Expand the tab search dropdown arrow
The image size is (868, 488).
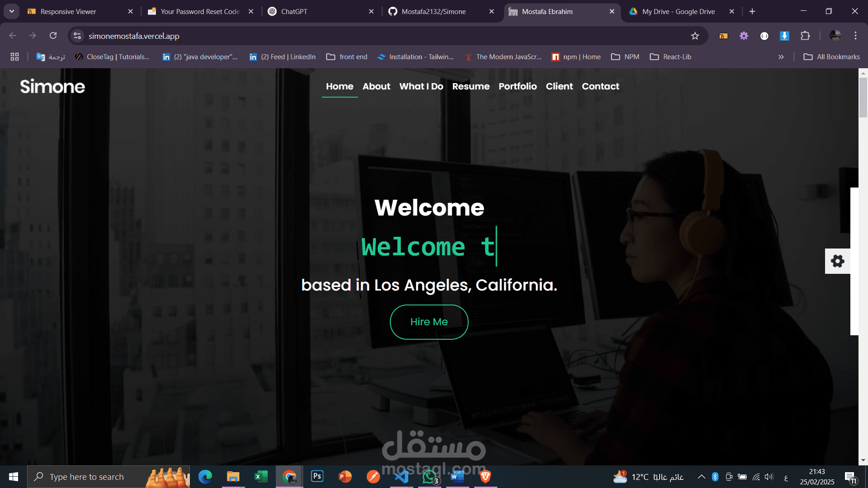(12, 11)
